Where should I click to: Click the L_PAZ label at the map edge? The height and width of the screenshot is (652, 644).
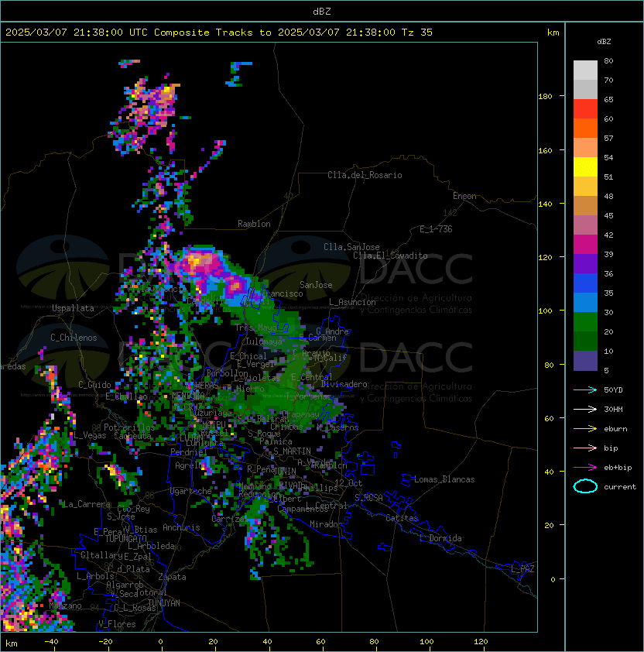click(522, 569)
